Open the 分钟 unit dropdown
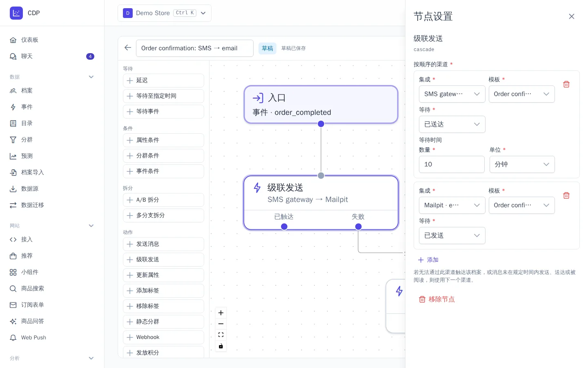 [522, 164]
